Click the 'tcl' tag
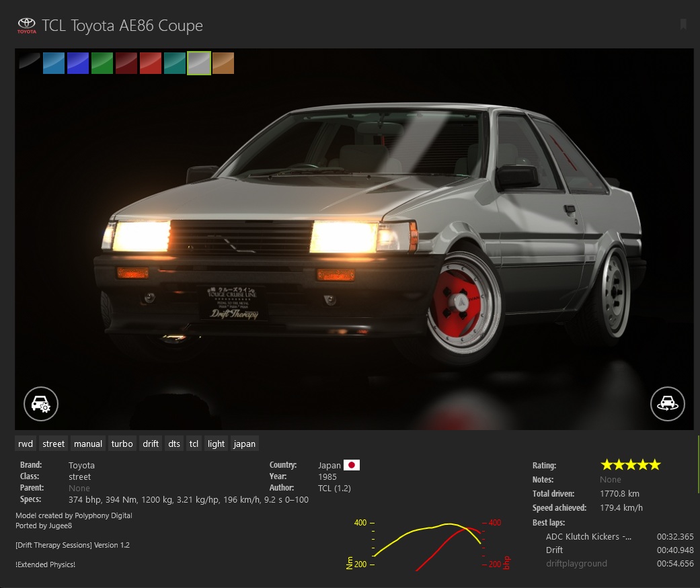700x588 pixels. pyautogui.click(x=194, y=444)
